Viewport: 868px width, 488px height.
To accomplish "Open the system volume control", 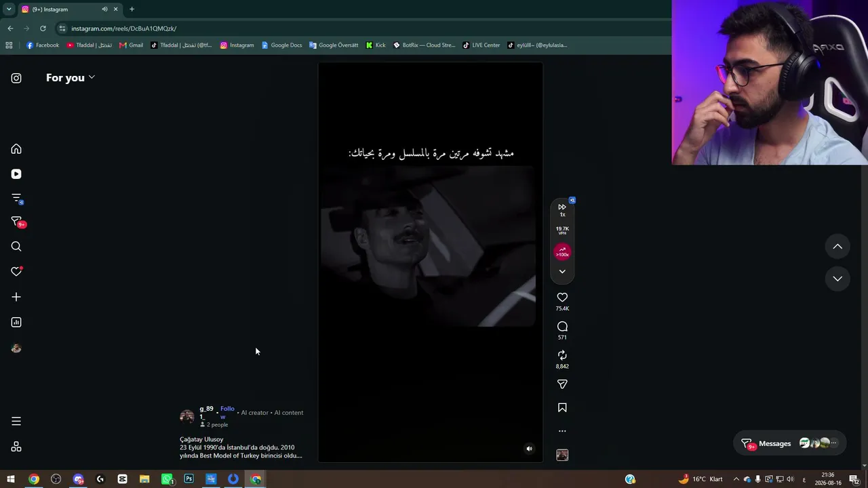I will 790,479.
